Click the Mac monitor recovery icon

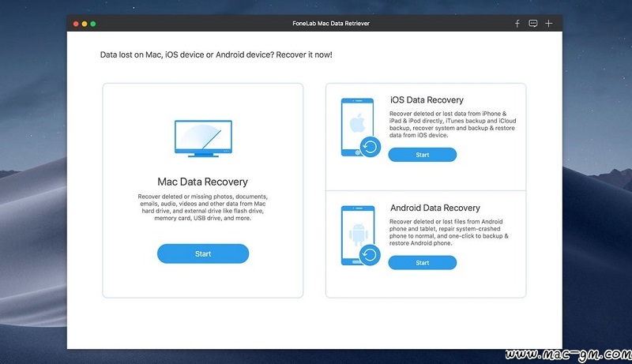click(x=203, y=138)
